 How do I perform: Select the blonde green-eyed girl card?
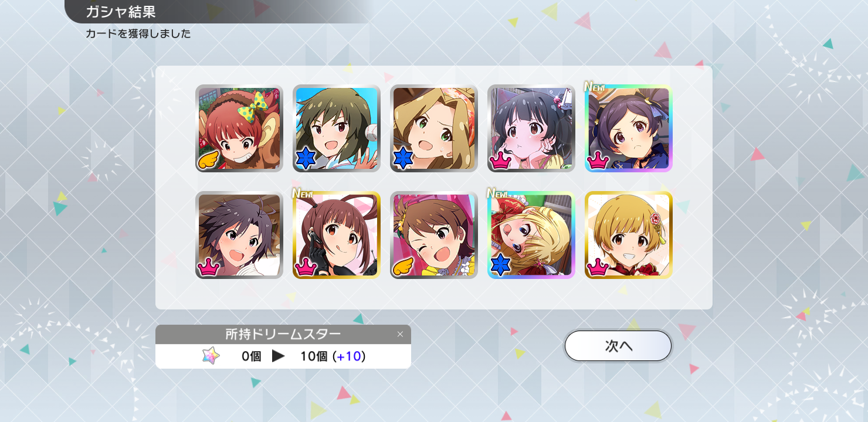(x=434, y=128)
